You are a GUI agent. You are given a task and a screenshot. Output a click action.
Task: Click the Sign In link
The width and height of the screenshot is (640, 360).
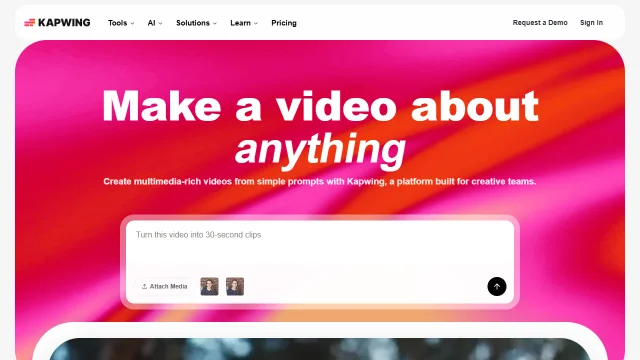coord(591,22)
